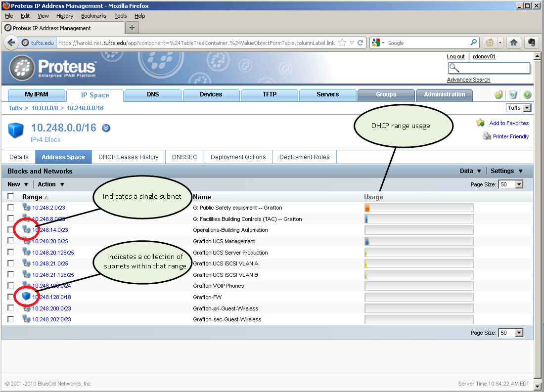Click the Proteus quick search field
The width and height of the screenshot is (544, 392).
click(x=489, y=68)
